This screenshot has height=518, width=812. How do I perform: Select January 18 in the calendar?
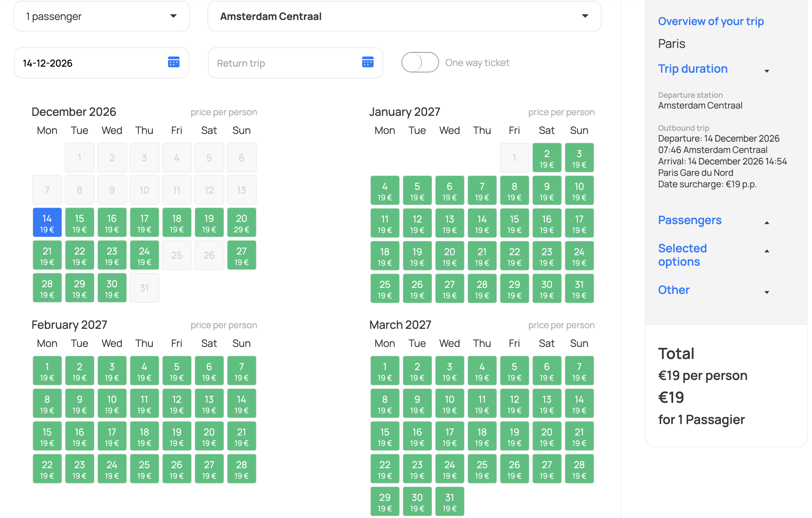click(x=385, y=256)
